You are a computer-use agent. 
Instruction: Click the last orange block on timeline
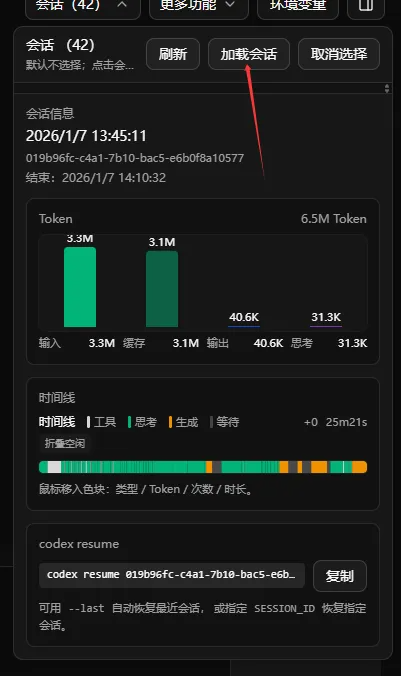(360, 467)
